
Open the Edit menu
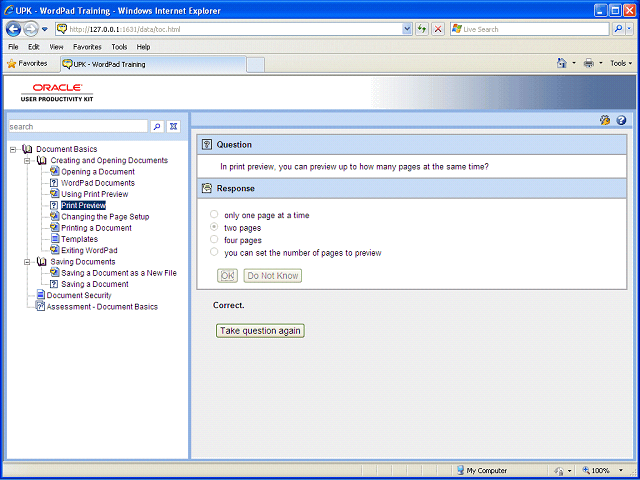pos(33,47)
